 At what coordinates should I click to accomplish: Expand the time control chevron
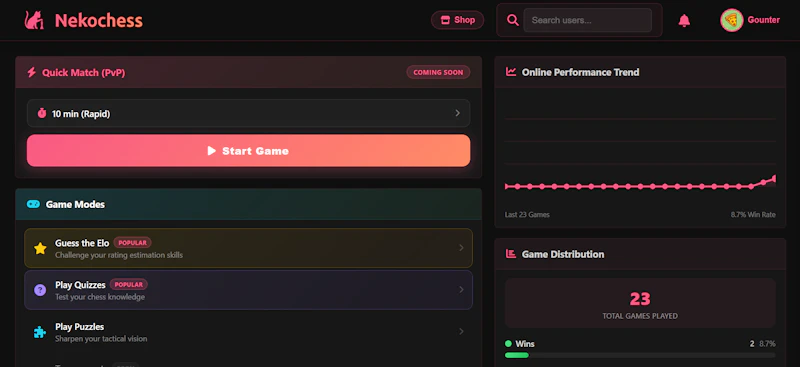(x=457, y=113)
